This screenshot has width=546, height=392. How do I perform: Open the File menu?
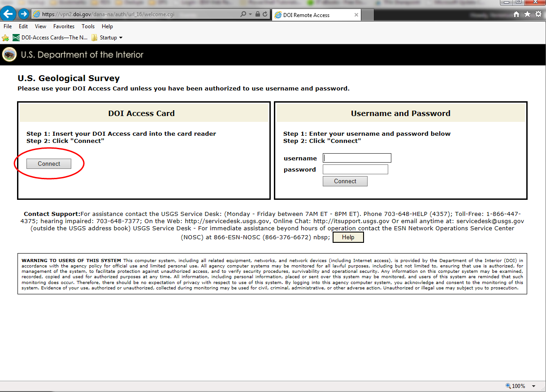[x=8, y=26]
